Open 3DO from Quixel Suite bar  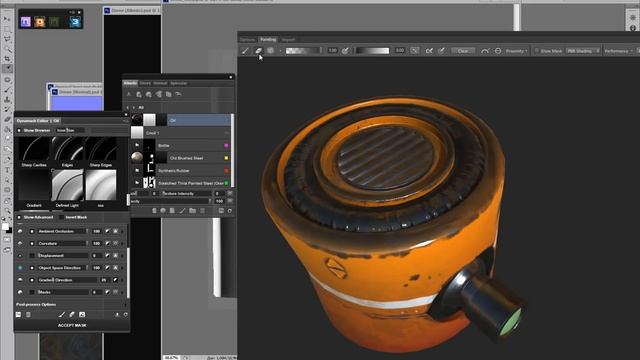point(75,22)
